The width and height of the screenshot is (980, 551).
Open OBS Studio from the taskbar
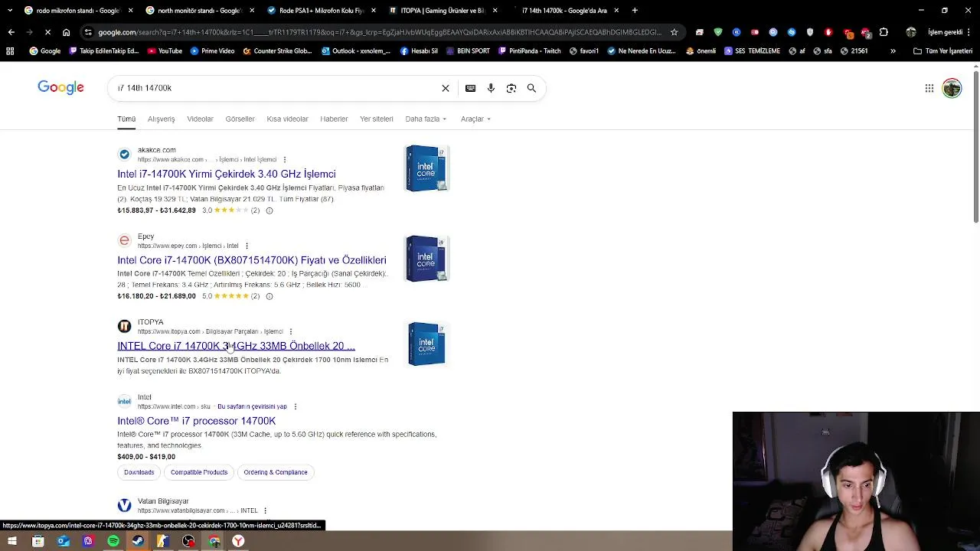(x=188, y=541)
